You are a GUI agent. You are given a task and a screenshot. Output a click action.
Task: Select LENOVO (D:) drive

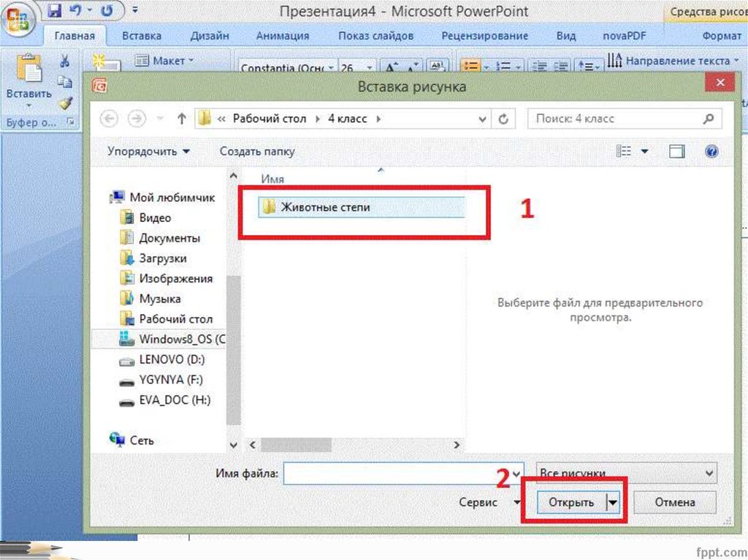coord(162,360)
